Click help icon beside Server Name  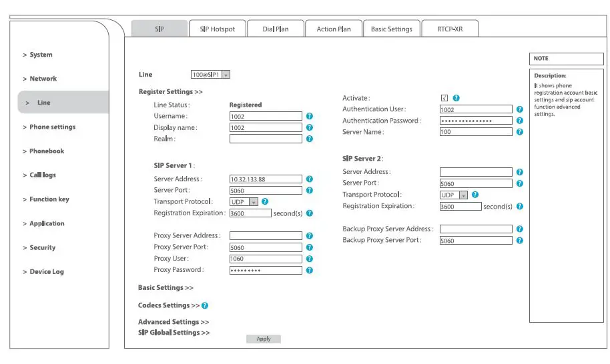point(519,132)
